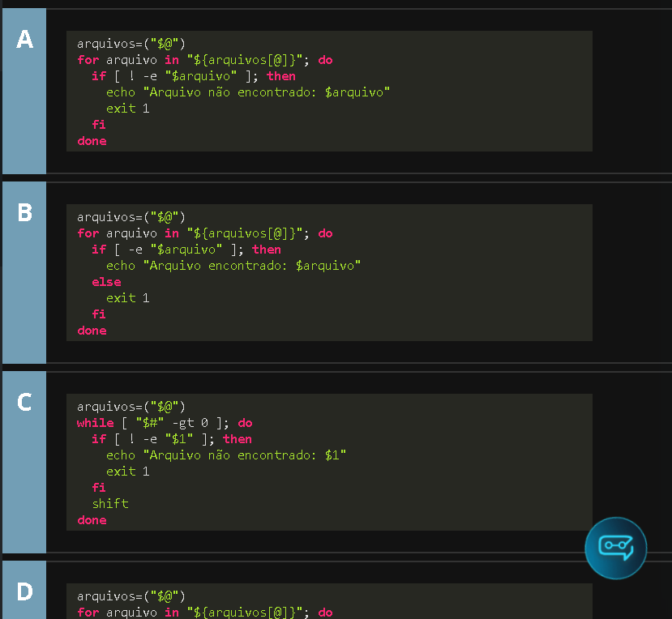Click 'if [ ! -e "$1" ]; then' line

(x=171, y=439)
